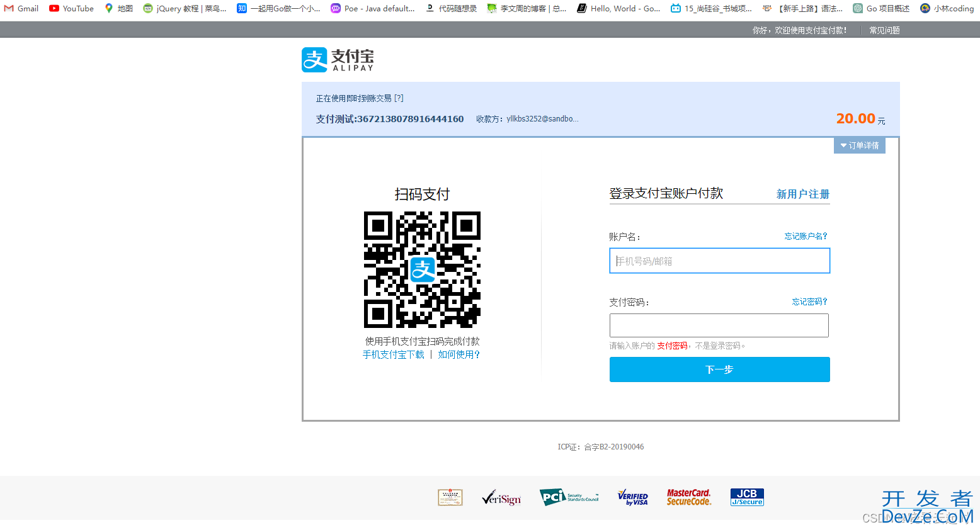Open the Go 项目概述 bookmark
Screen dimensions: 980x530
click(x=881, y=8)
